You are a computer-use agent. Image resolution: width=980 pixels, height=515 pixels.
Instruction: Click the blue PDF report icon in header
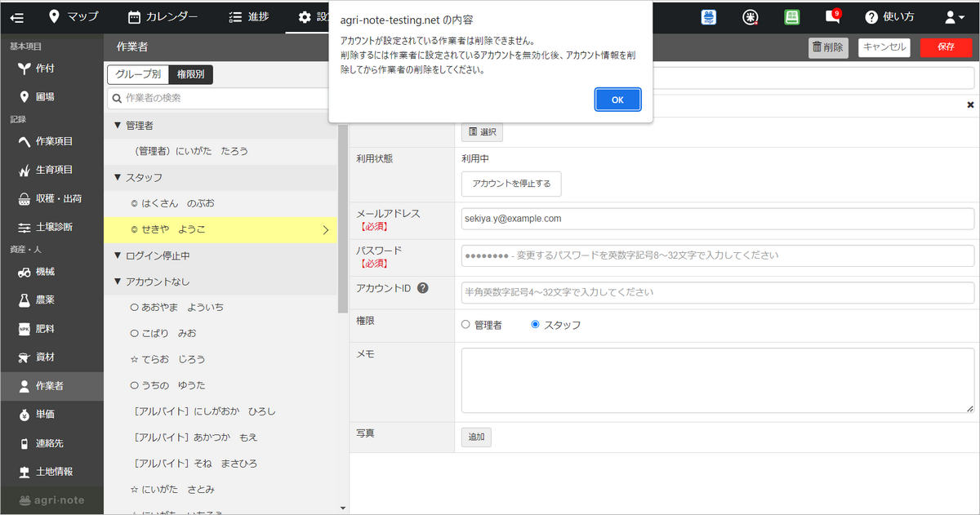(x=709, y=16)
